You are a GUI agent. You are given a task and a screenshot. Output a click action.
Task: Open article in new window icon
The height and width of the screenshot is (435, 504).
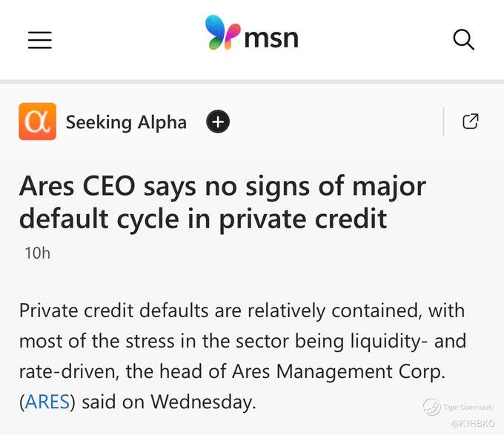pyautogui.click(x=470, y=122)
